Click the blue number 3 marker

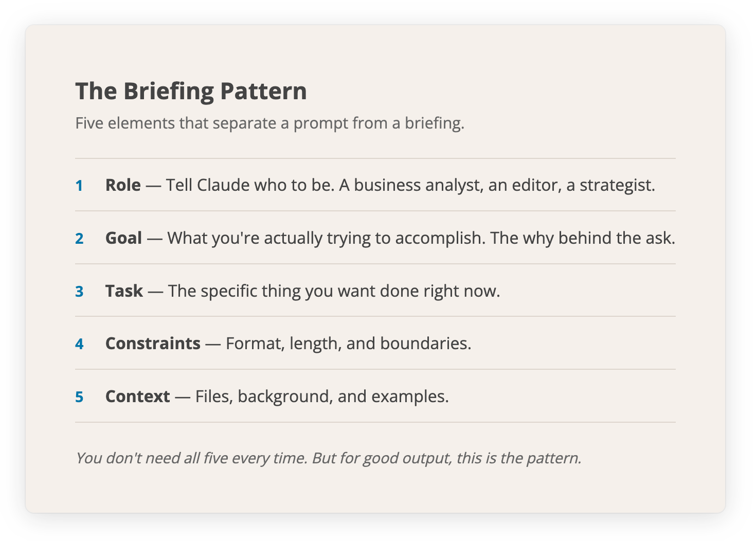point(79,292)
